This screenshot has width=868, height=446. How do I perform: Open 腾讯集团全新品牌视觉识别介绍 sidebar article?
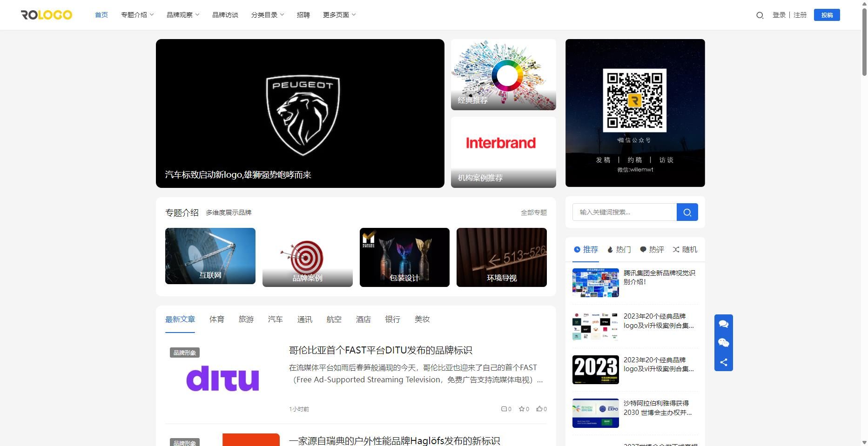pyautogui.click(x=659, y=277)
